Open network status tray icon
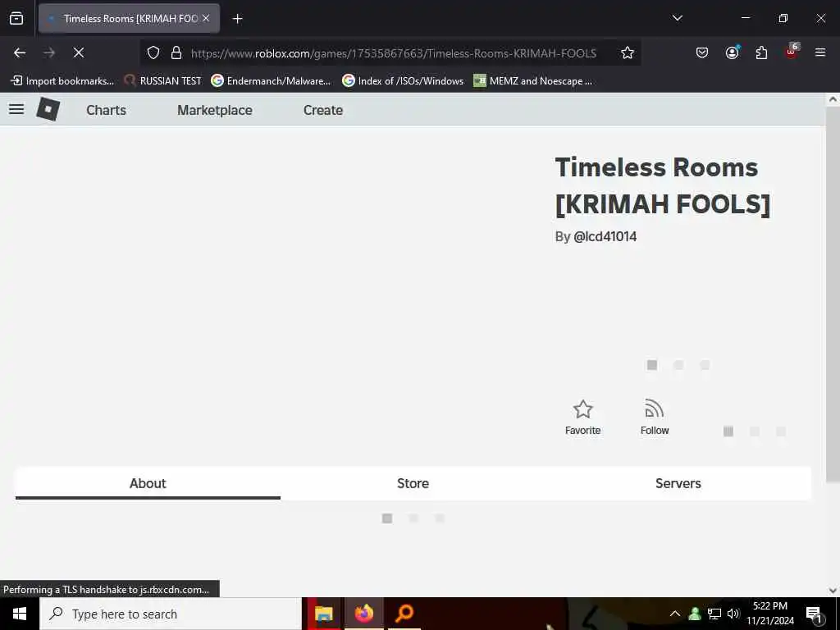Screen dimensions: 840x630 714,614
